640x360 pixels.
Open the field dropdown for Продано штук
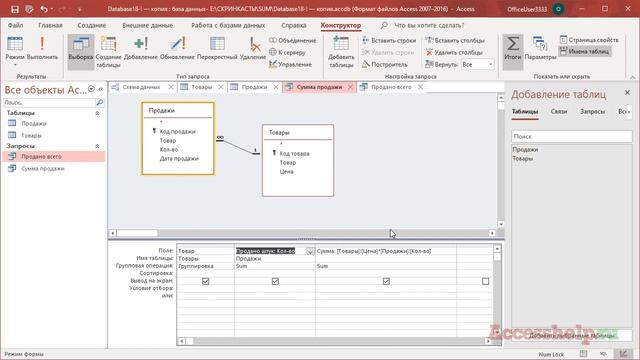point(310,251)
